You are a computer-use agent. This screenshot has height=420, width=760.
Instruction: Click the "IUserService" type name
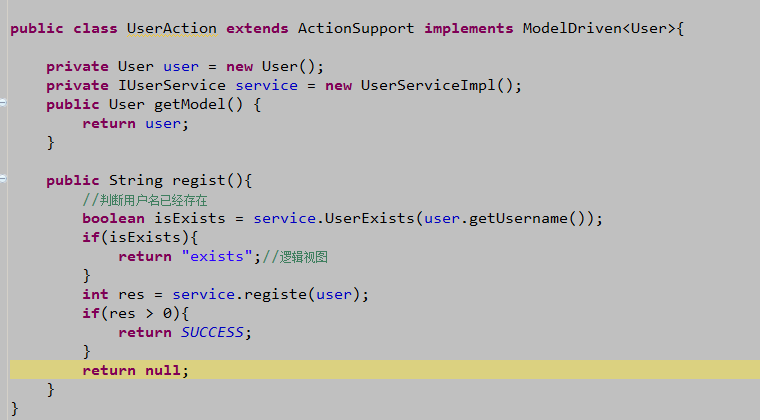(x=172, y=86)
